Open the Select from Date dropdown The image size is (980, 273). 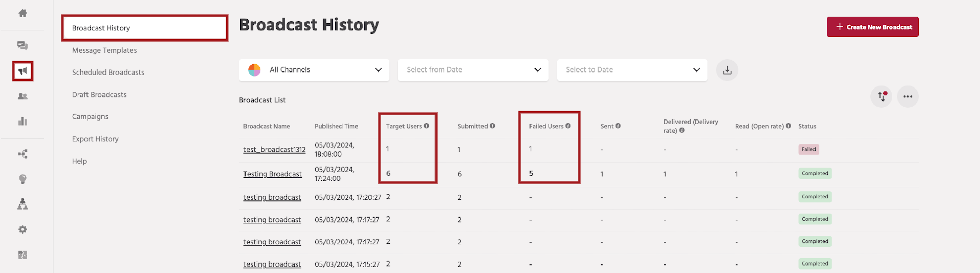coord(473,70)
